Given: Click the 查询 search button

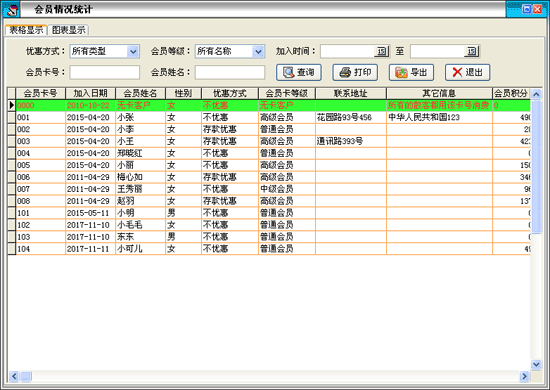Looking at the screenshot, I should click(x=299, y=72).
